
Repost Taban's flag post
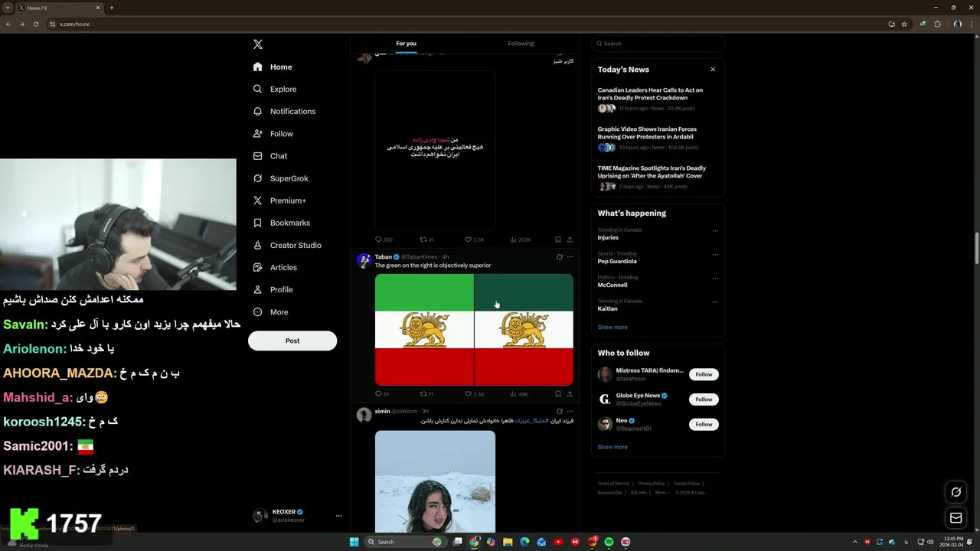pyautogui.click(x=426, y=394)
